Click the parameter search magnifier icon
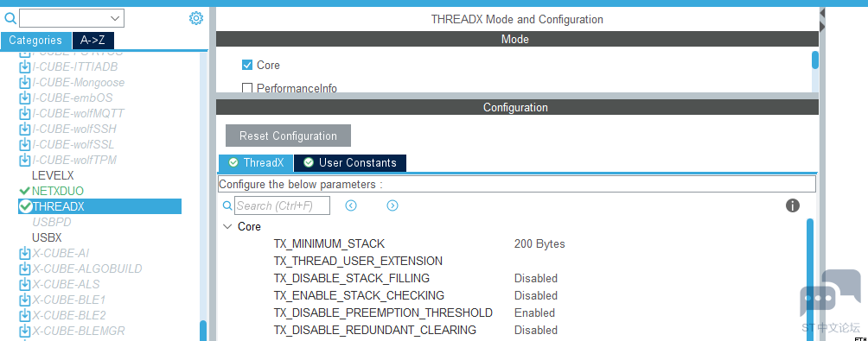This screenshot has height=341, width=868. [x=227, y=205]
